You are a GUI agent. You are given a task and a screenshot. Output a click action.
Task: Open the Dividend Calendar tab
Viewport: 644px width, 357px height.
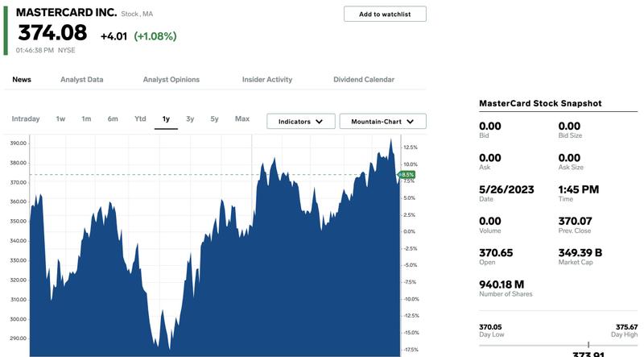pos(364,80)
